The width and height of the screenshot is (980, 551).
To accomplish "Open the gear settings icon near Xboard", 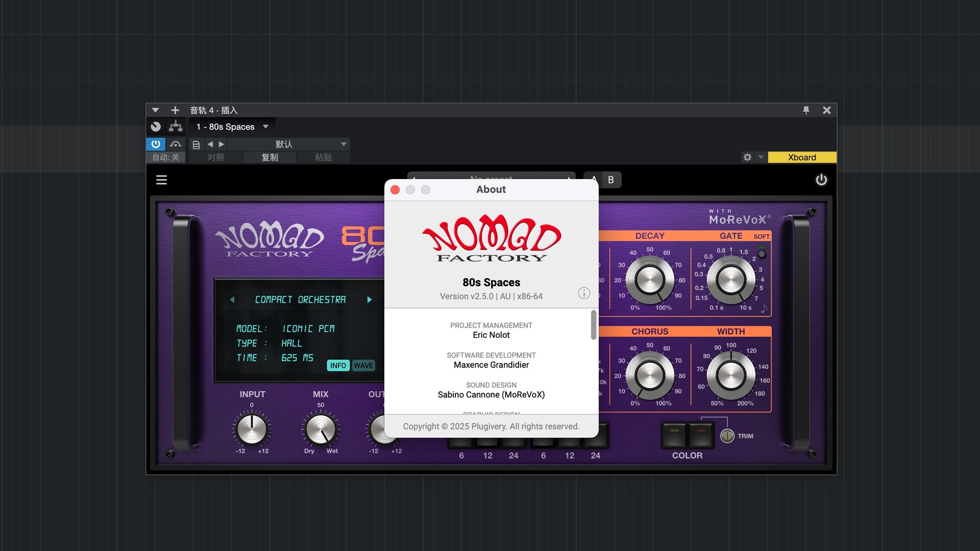I will (747, 157).
